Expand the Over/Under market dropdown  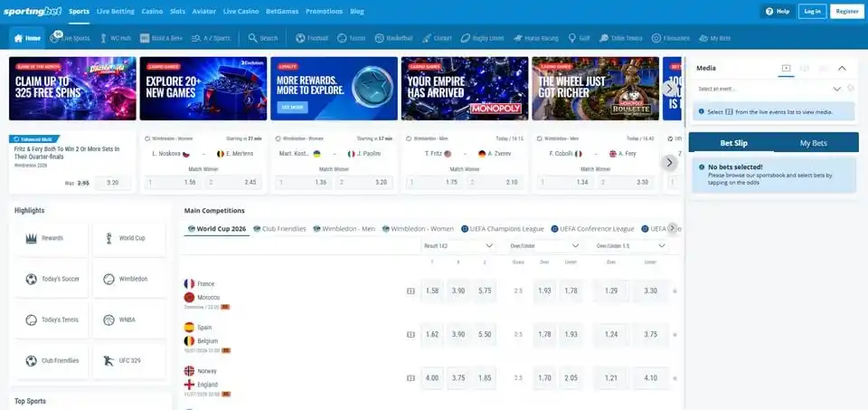tap(544, 246)
